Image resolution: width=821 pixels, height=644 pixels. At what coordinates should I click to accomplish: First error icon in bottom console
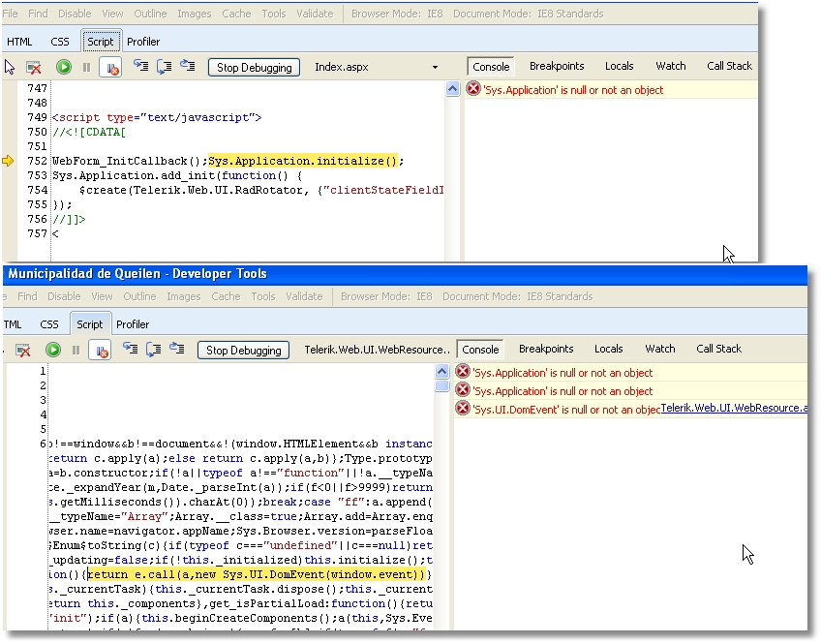(x=463, y=371)
